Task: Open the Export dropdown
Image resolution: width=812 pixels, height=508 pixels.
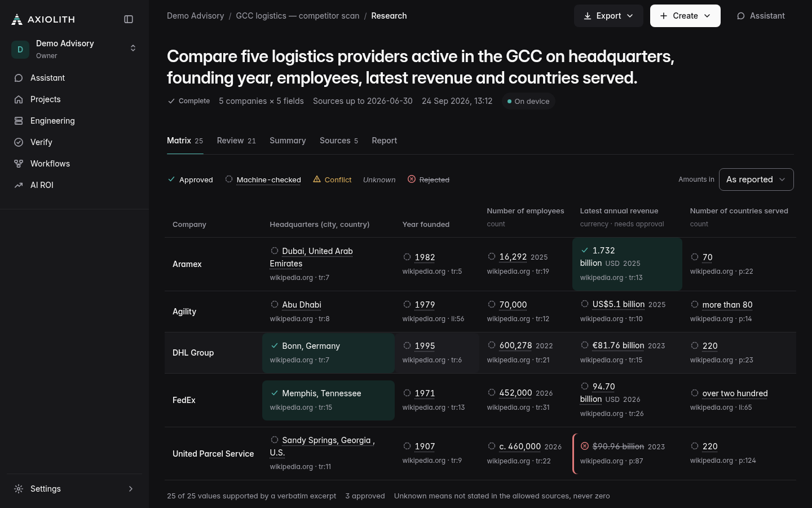Action: pos(608,16)
